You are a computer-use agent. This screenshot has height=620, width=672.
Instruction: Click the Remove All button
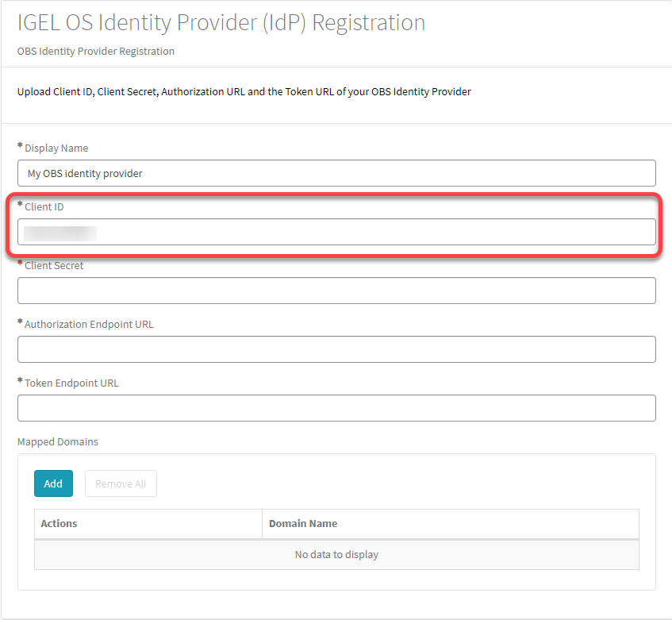point(121,483)
